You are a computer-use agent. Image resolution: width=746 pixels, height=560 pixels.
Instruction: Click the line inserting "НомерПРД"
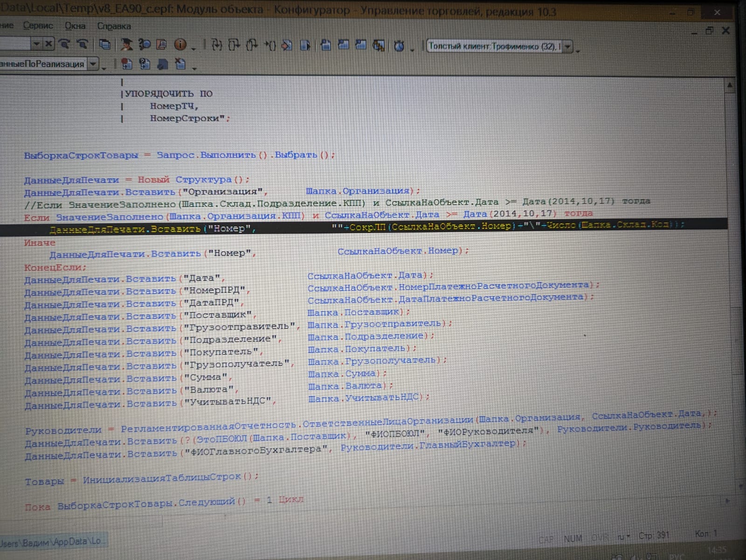pos(311,288)
